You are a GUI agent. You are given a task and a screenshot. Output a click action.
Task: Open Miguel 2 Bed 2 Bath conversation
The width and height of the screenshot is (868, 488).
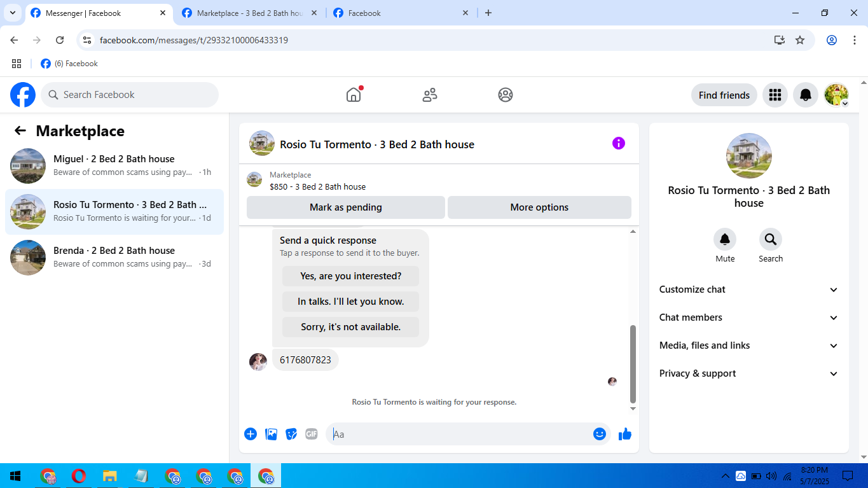coord(114,166)
